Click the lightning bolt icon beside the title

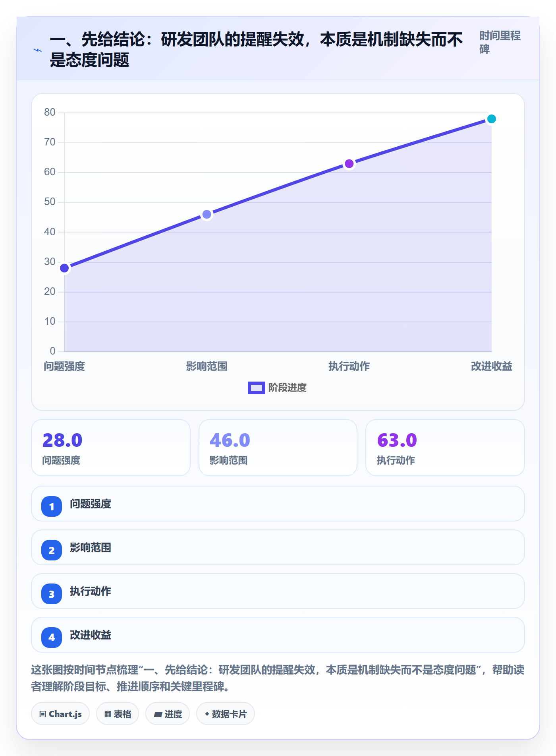pyautogui.click(x=38, y=50)
